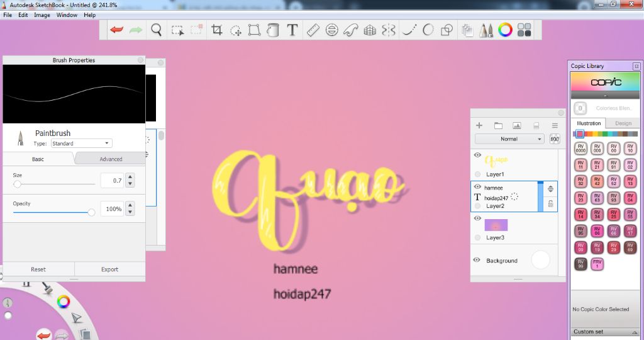Click the Layer2 reorder marker handle

pos(550,189)
